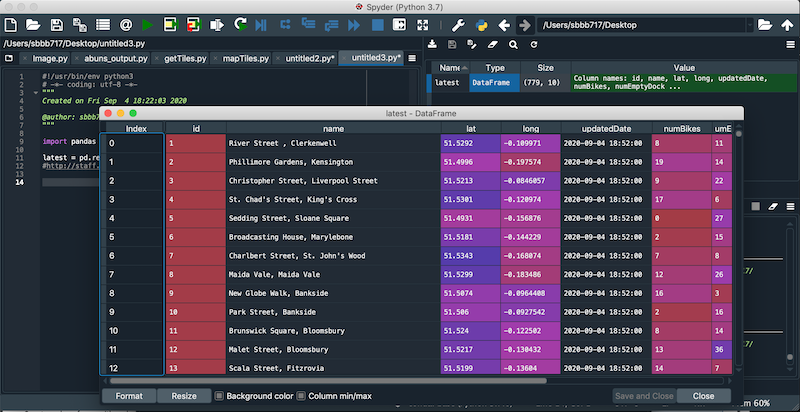Open the Variable explorer options hamburger menu
The width and height of the screenshot is (800, 412).
pos(790,45)
